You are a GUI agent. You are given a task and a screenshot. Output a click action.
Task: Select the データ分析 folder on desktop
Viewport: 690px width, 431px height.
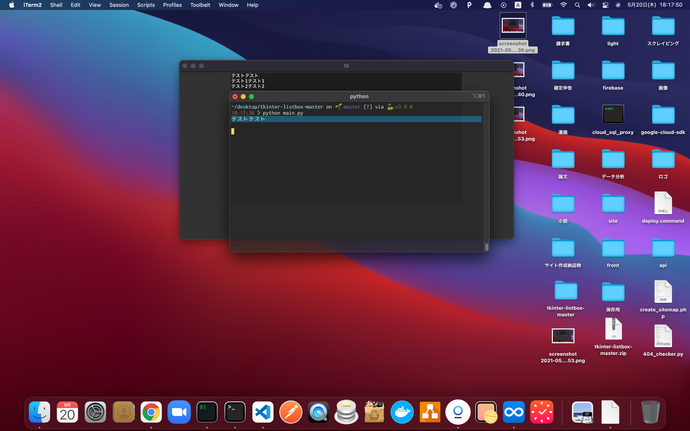[x=613, y=164]
